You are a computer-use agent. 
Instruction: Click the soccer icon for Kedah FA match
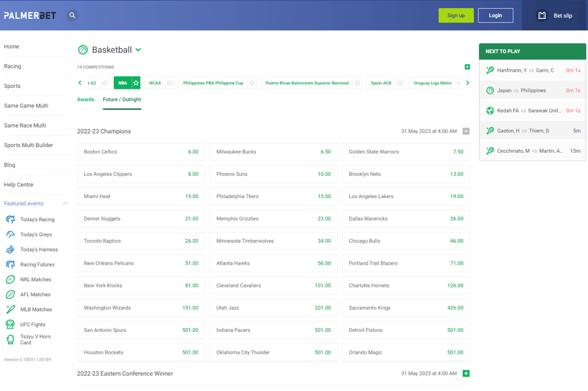490,111
